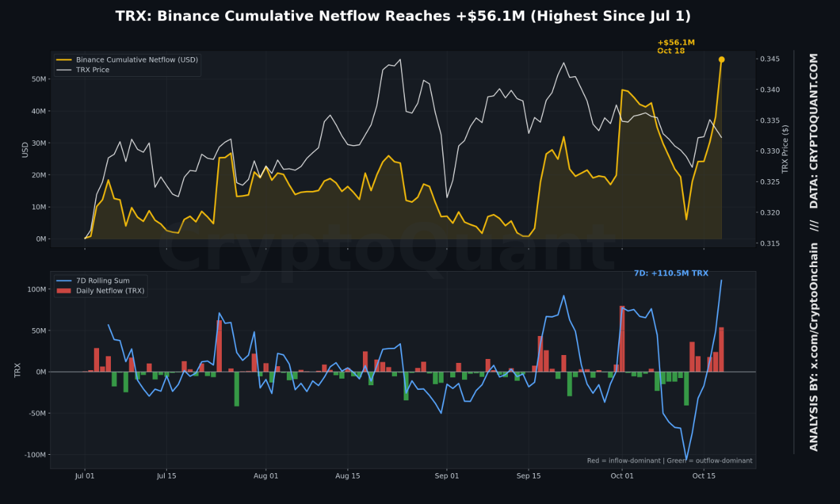
Task: Click the TRX Price ($) axis label
Action: coord(785,150)
